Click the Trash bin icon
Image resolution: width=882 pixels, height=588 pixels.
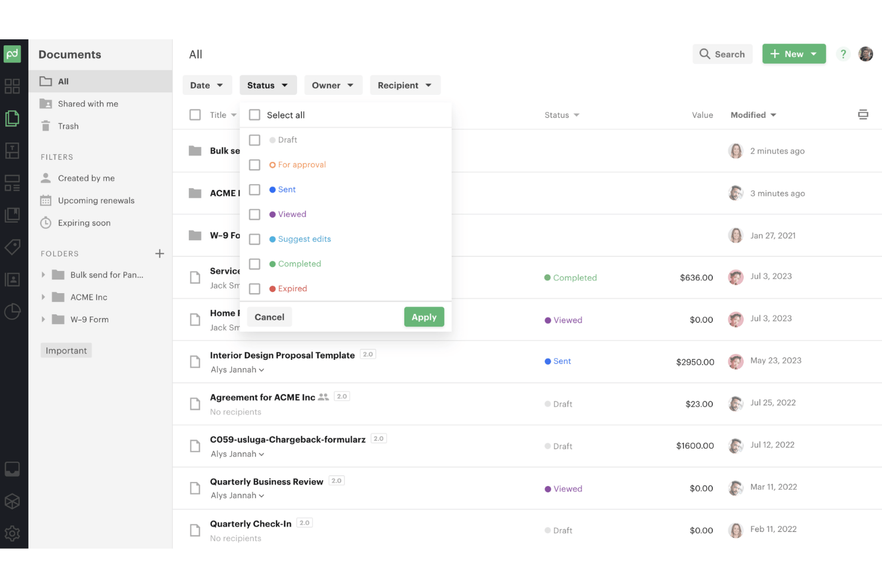tap(46, 126)
